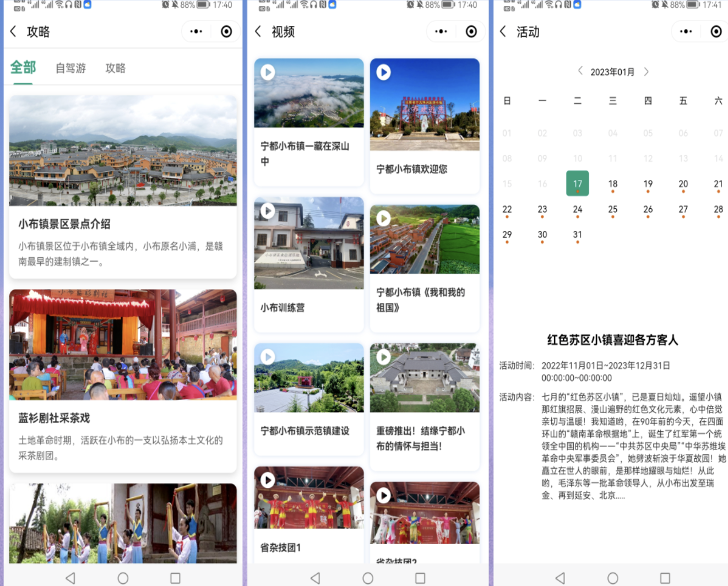
Task: Open more options menu on 视频 page
Action: tap(441, 32)
